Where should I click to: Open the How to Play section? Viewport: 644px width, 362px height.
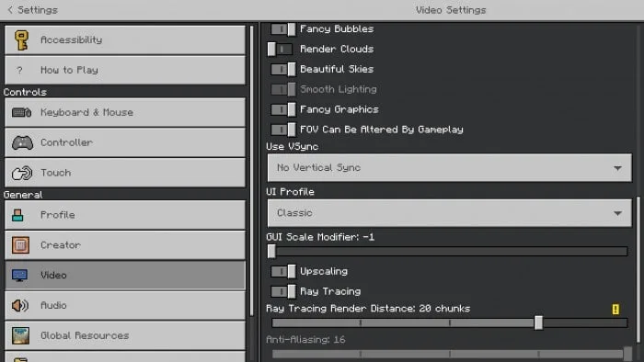[x=125, y=70]
